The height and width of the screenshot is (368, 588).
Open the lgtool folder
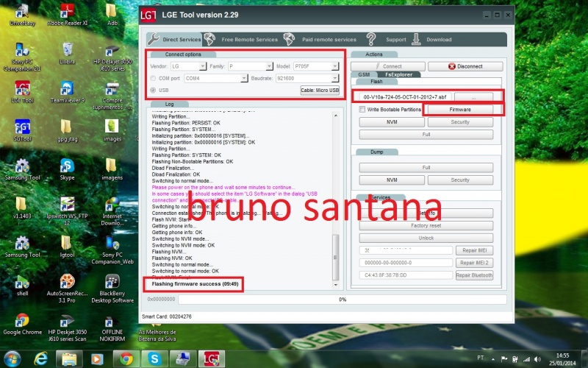tap(67, 247)
